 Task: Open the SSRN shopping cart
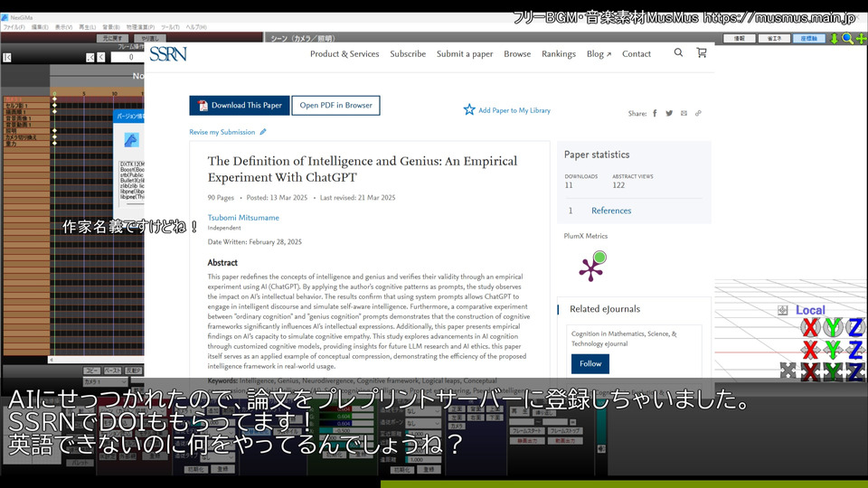tap(702, 53)
